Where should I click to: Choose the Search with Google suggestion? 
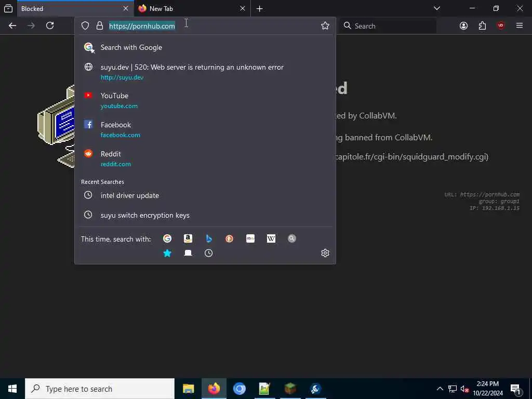tap(205, 47)
